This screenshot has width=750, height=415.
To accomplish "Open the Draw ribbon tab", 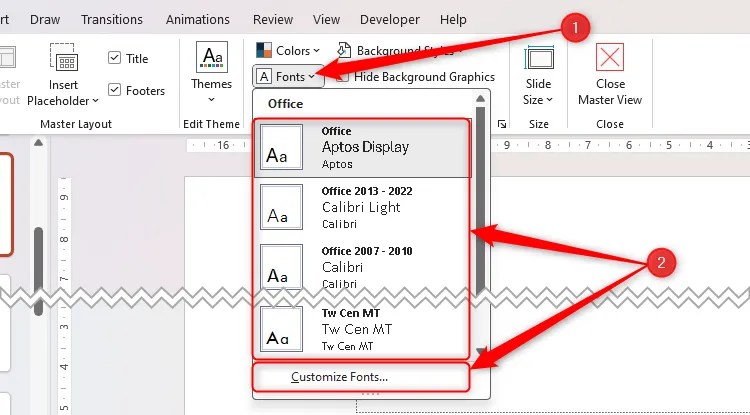I will tap(45, 20).
